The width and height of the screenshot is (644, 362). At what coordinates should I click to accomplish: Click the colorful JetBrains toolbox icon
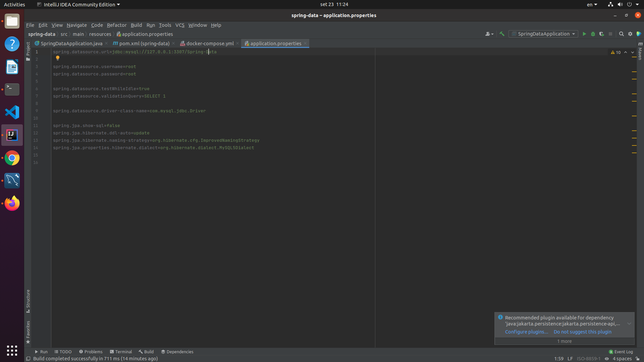pos(639,34)
